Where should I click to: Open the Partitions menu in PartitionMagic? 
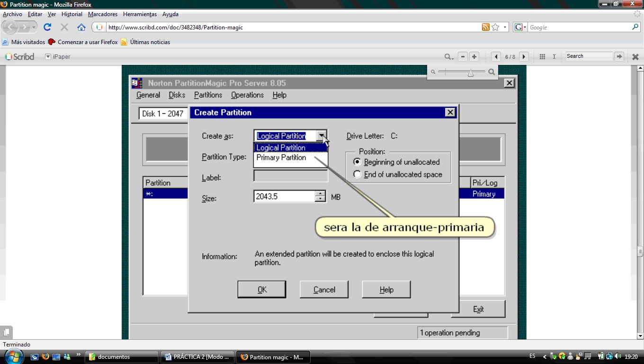tap(208, 95)
